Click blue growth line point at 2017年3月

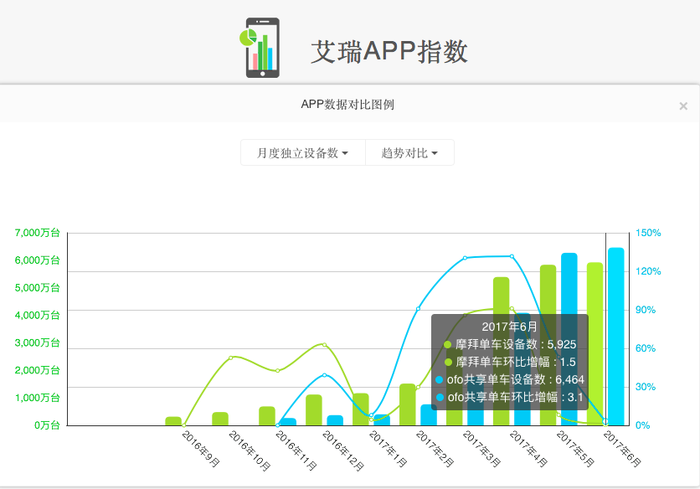[x=465, y=258]
